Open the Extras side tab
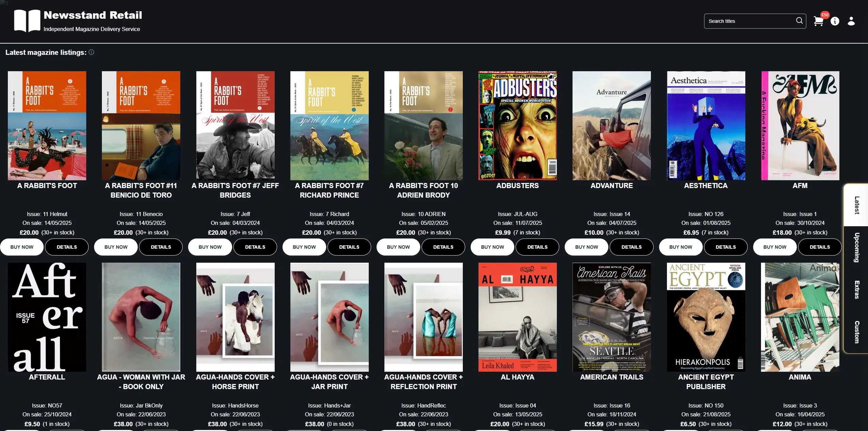Viewport: 868px width, 431px height. [x=856, y=290]
